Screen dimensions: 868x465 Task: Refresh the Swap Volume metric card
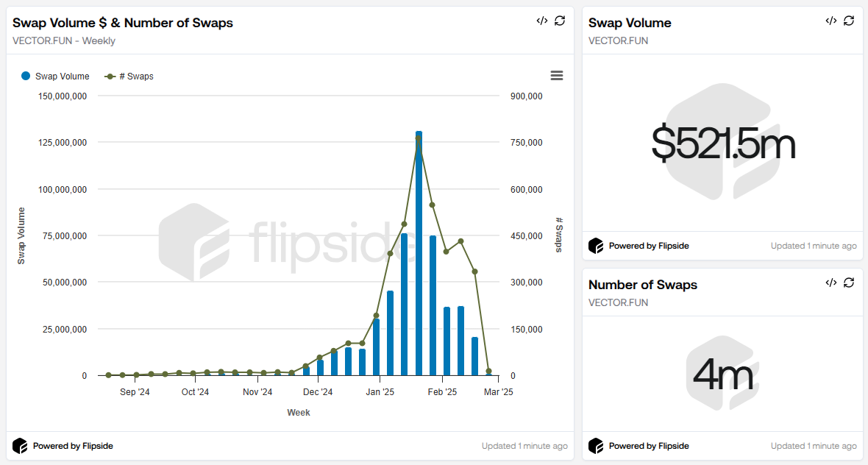click(x=849, y=21)
